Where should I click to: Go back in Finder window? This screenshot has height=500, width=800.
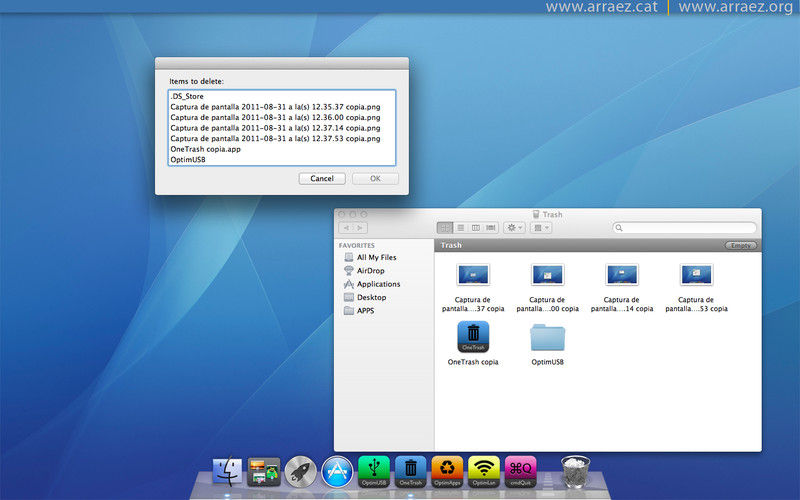[x=346, y=228]
